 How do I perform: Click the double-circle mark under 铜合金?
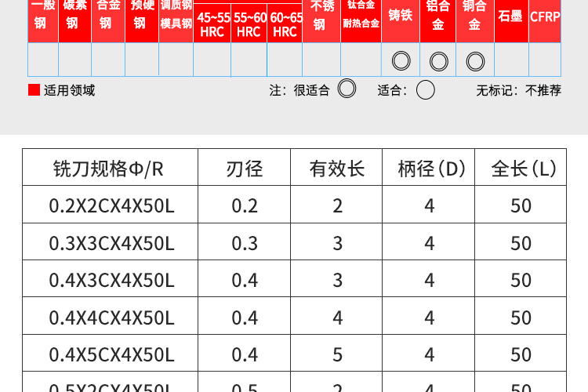click(x=475, y=60)
